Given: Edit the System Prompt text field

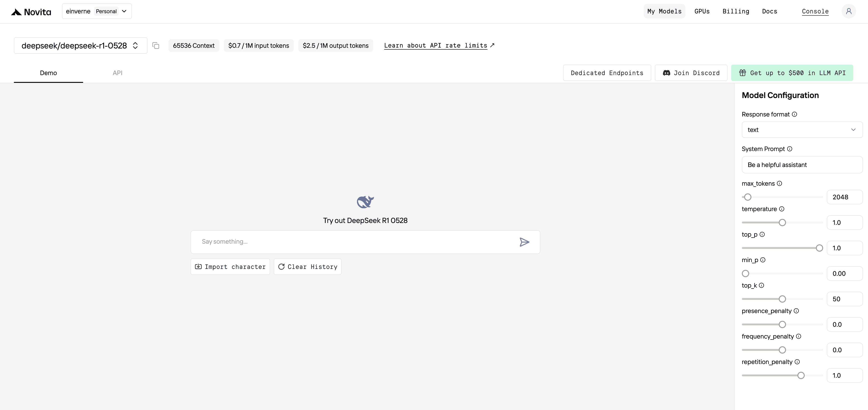Looking at the screenshot, I should pos(802,165).
